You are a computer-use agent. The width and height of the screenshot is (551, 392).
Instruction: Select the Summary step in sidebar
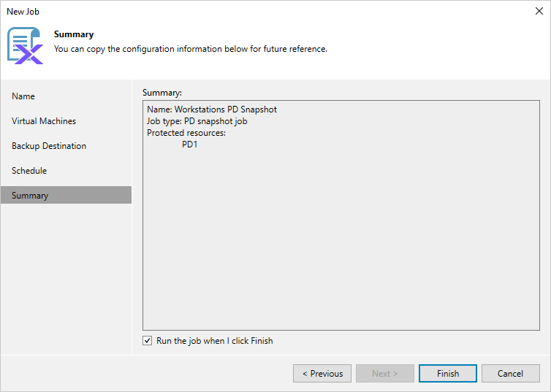point(30,196)
